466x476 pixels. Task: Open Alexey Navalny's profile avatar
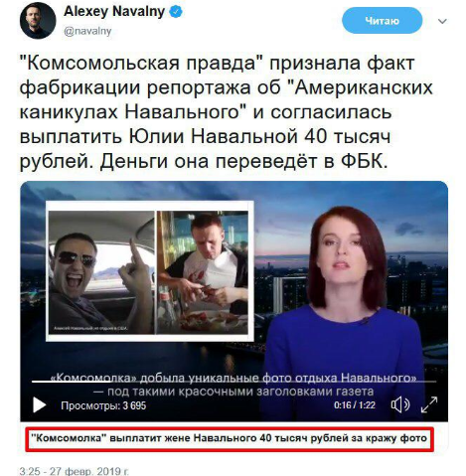click(38, 20)
